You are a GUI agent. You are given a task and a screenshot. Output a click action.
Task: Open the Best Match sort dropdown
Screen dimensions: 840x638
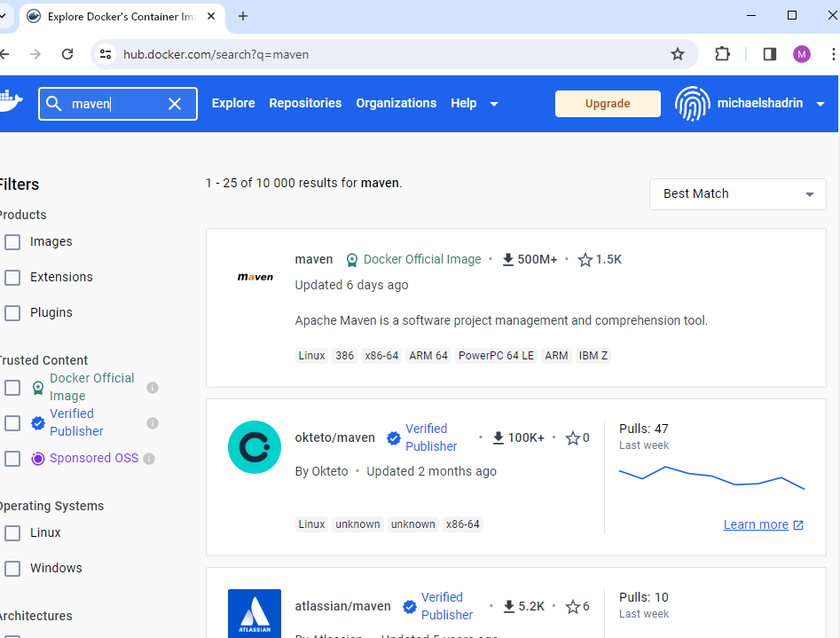pos(737,194)
